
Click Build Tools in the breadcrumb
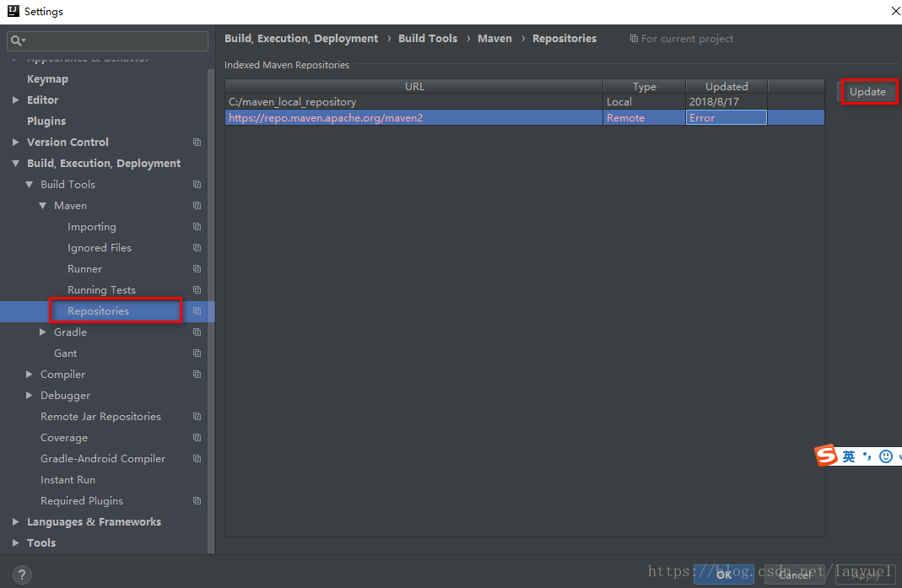(x=428, y=39)
